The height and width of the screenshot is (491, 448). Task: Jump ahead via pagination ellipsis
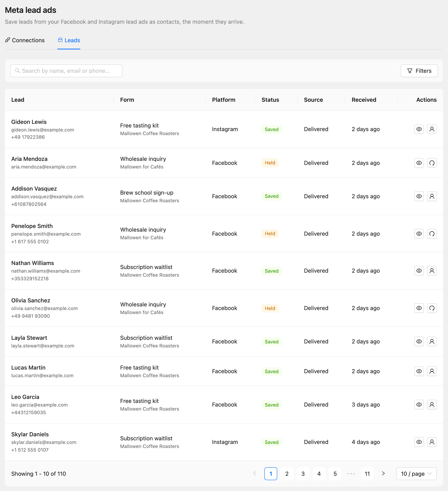351,474
